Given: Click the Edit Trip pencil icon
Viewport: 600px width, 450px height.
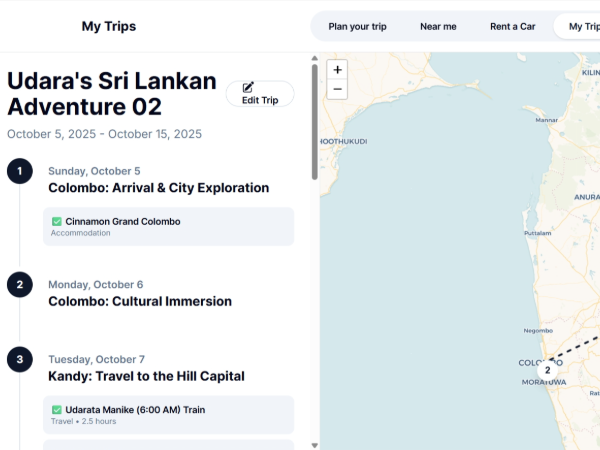Looking at the screenshot, I should (x=249, y=87).
